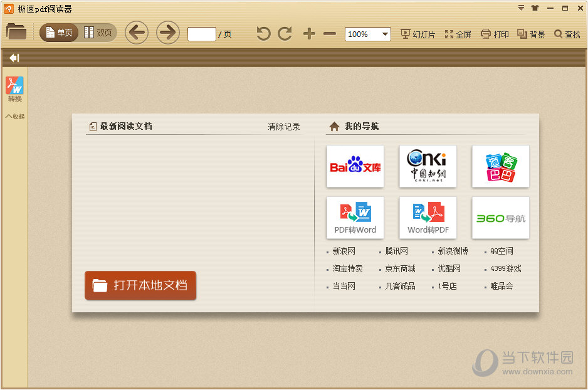588x390 pixels.
Task: Click the 最新阅读文档 heading
Action: click(125, 127)
